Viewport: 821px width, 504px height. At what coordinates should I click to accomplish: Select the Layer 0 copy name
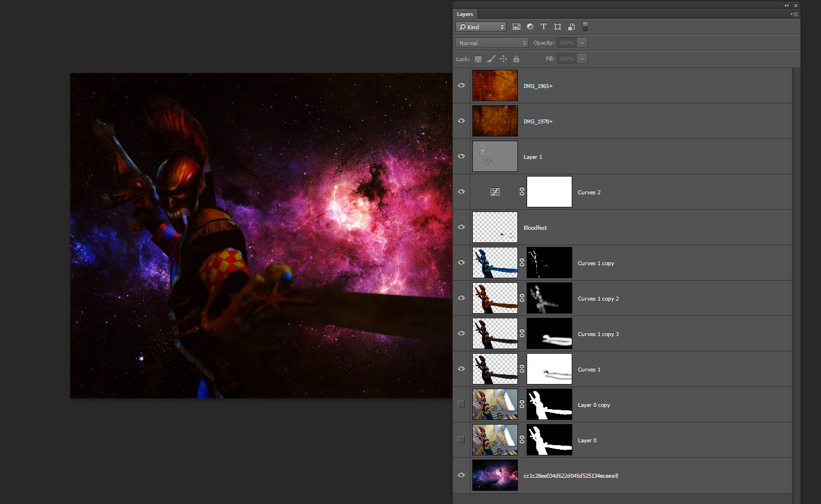pos(593,405)
